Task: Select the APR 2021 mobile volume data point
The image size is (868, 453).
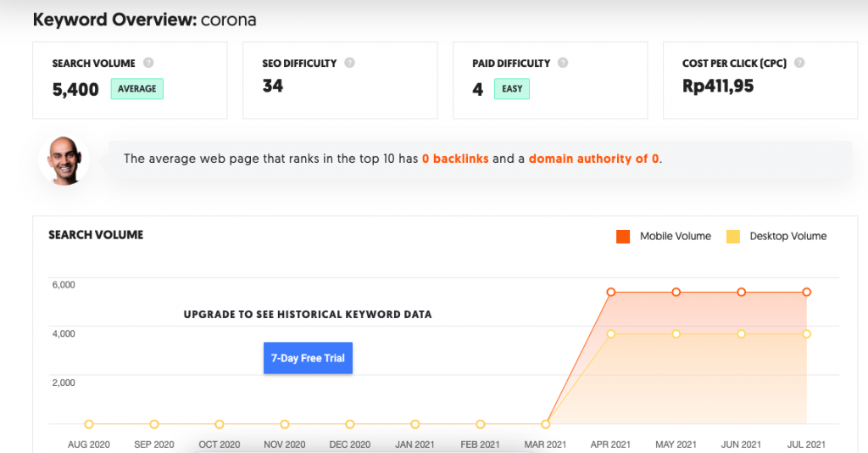Action: [x=611, y=292]
